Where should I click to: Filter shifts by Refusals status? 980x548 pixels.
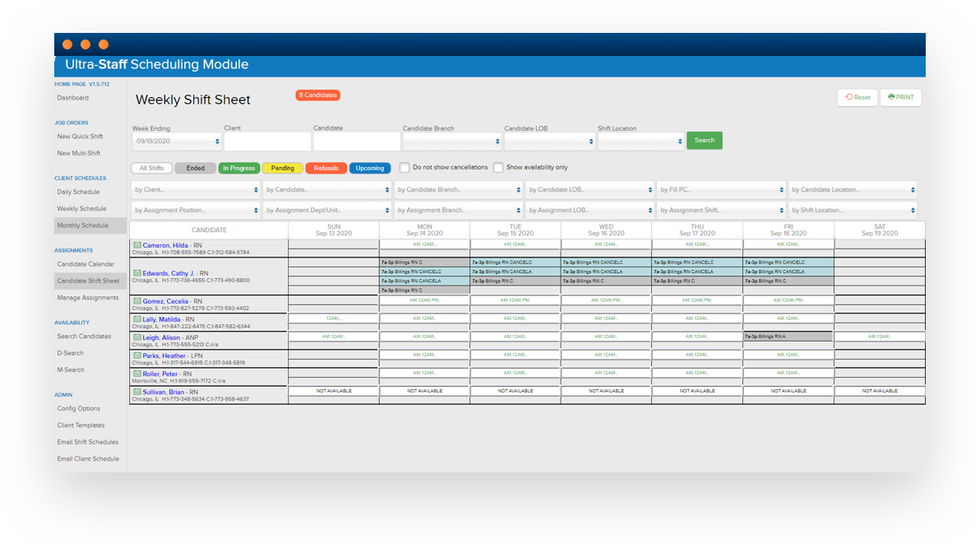coord(326,169)
